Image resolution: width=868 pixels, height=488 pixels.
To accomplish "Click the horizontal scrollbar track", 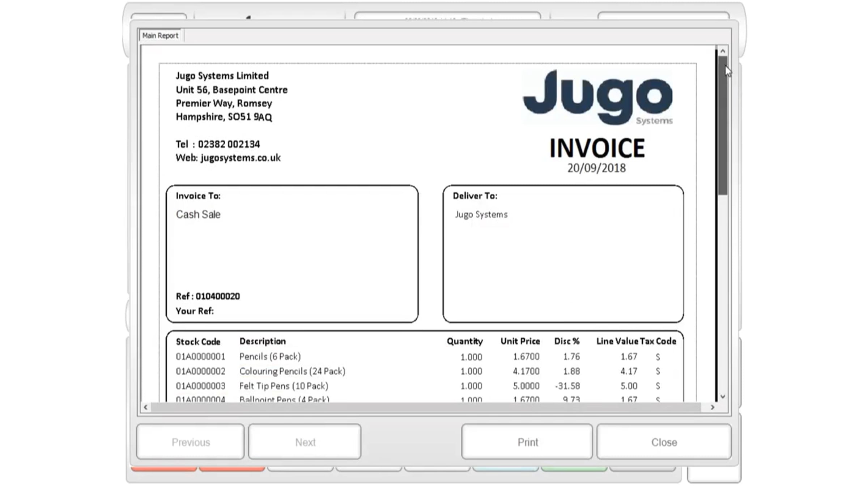I will (427, 407).
